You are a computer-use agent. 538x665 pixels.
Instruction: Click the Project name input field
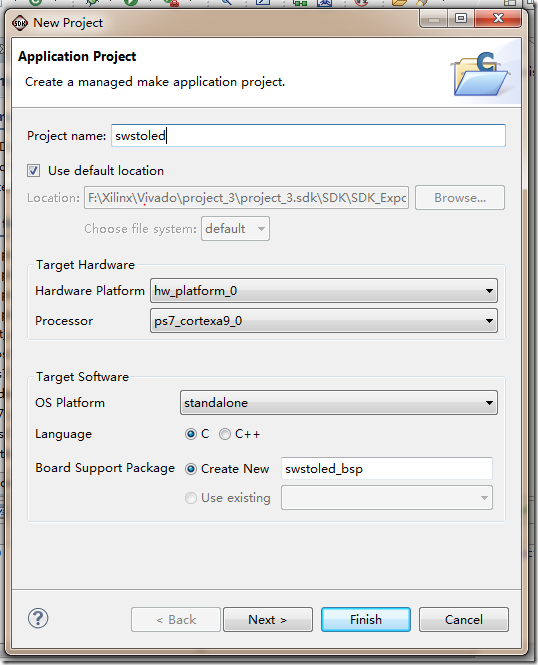click(x=308, y=136)
